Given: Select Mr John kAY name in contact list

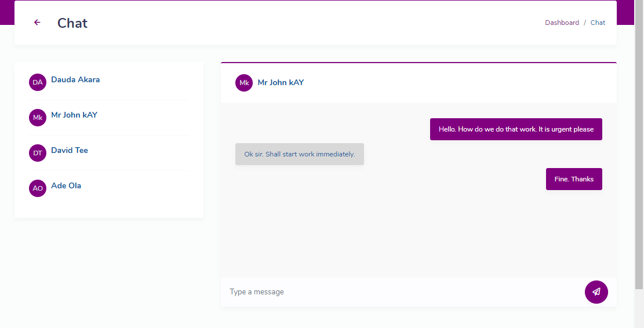Looking at the screenshot, I should pyautogui.click(x=74, y=115).
